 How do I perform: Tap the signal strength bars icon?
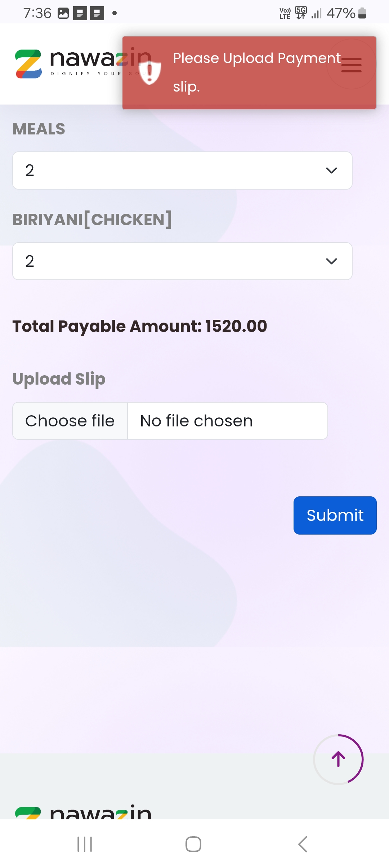(316, 14)
